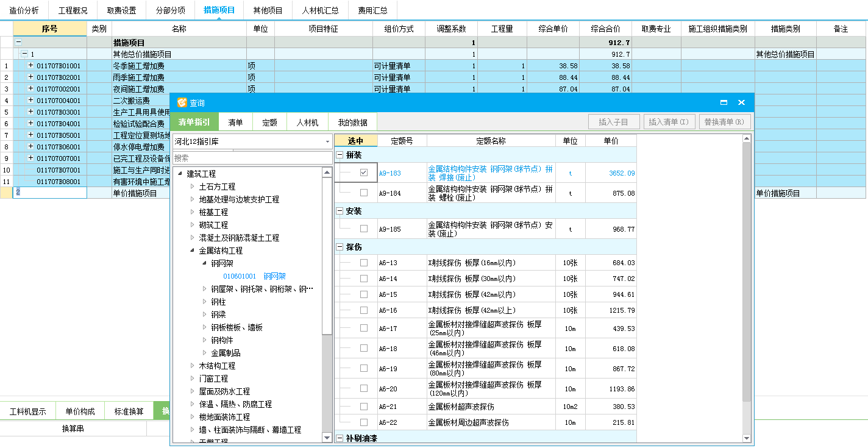Select the 清单 tab in query dialog
868x448 pixels.
(x=235, y=123)
